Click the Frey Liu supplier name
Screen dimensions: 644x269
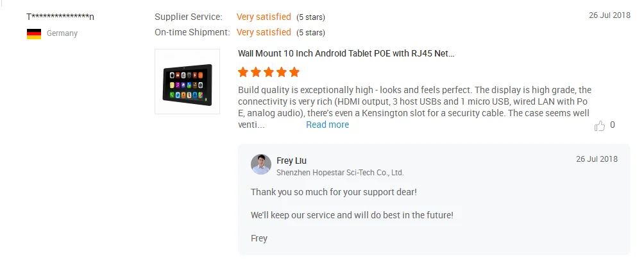[x=292, y=161]
